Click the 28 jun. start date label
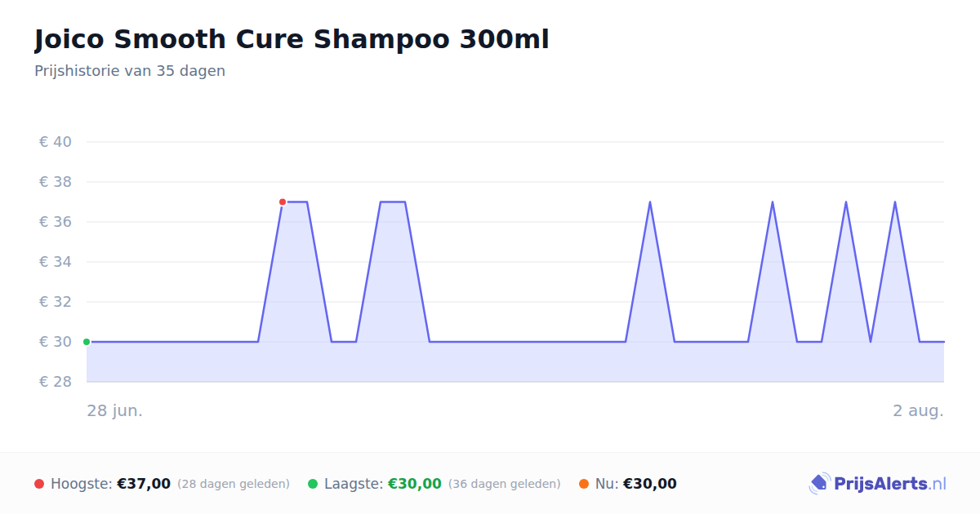The image size is (980, 514). coord(115,410)
